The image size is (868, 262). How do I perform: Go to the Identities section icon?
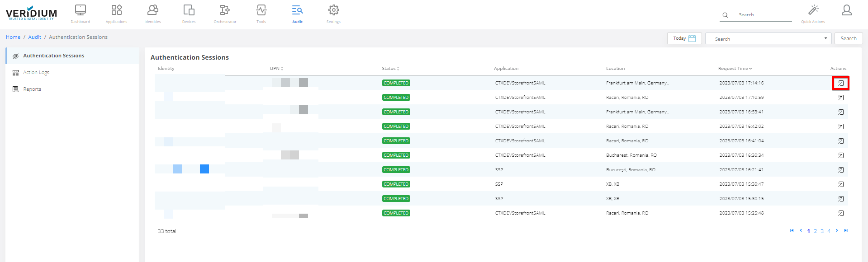[x=153, y=10]
